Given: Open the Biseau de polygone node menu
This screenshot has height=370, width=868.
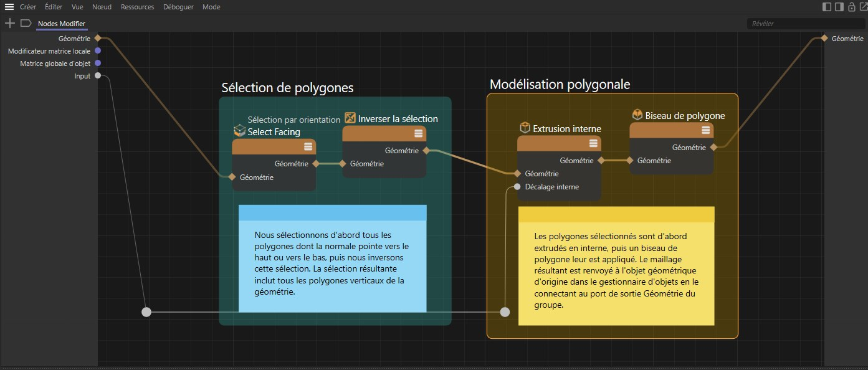Looking at the screenshot, I should pyautogui.click(x=705, y=130).
